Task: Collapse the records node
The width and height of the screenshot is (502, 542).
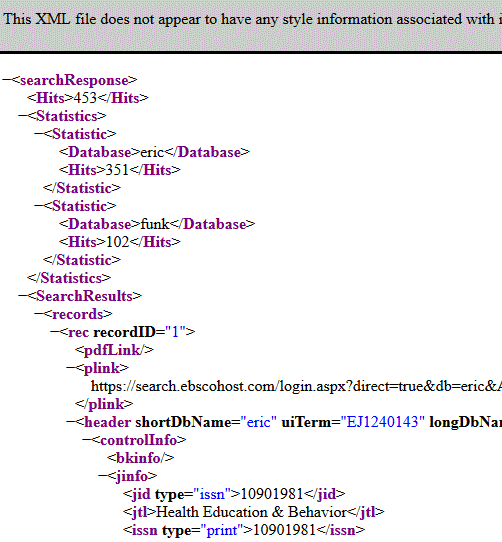Action: pos(39,314)
